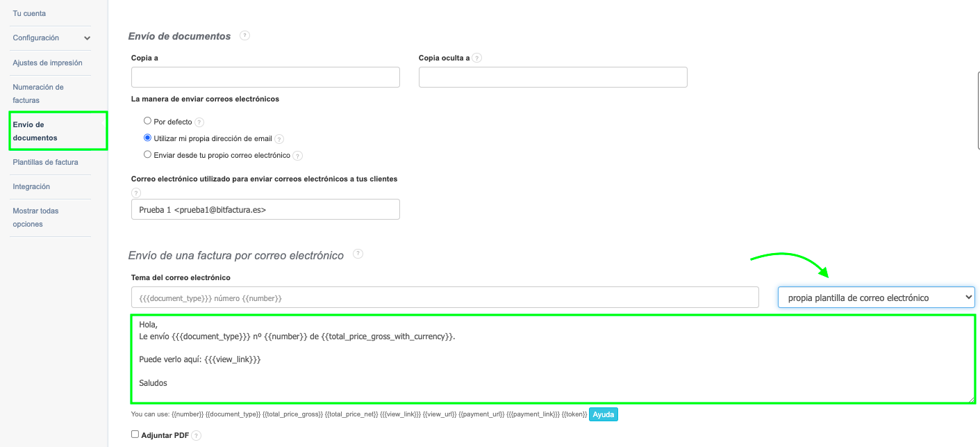980x447 pixels.
Task: Enable the Adjuntar PDF checkbox
Action: (135, 434)
